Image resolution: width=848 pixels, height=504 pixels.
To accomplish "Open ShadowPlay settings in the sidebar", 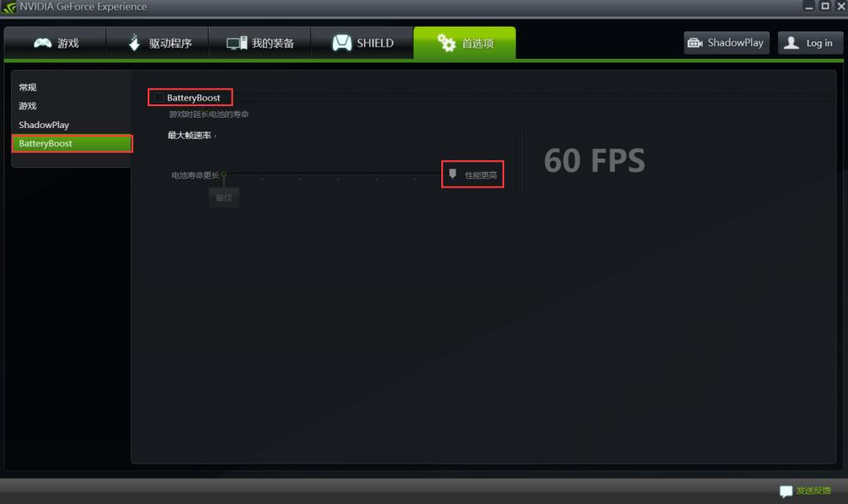I will 44,125.
